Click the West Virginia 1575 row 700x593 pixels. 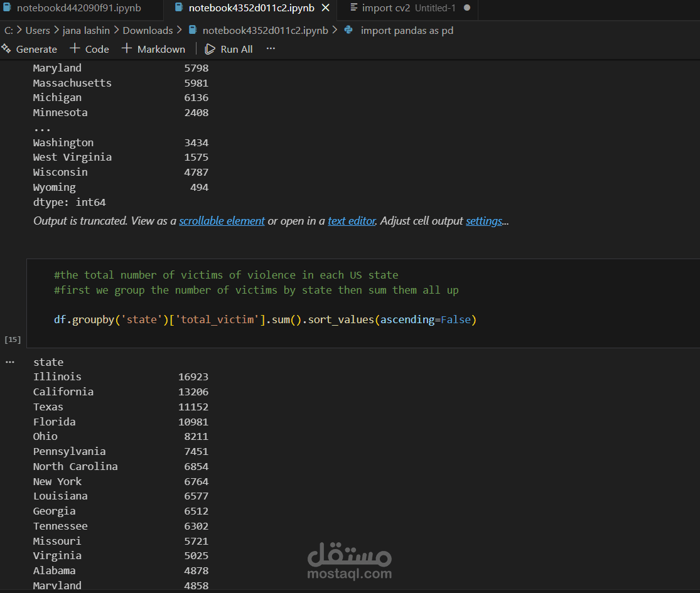121,157
